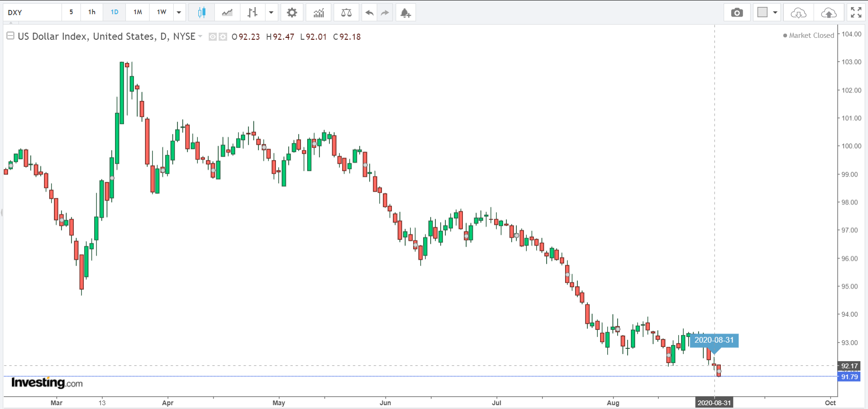Click the 100.00 price axis label
Viewport: 868px width, 409px height.
coord(851,146)
